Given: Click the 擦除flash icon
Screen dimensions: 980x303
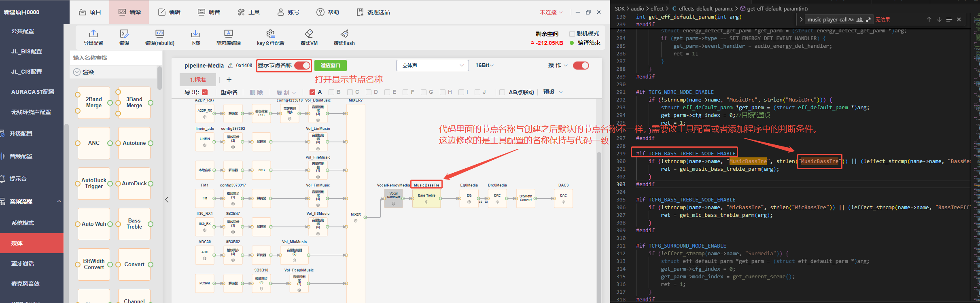Looking at the screenshot, I should coord(344,34).
